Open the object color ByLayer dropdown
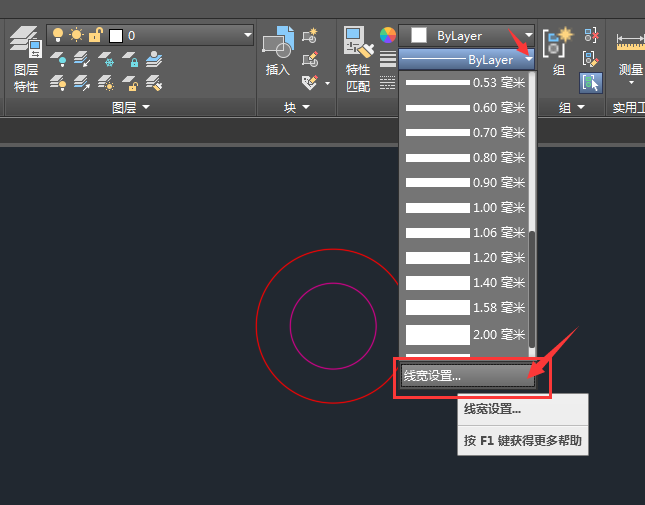The image size is (645, 505). [529, 35]
